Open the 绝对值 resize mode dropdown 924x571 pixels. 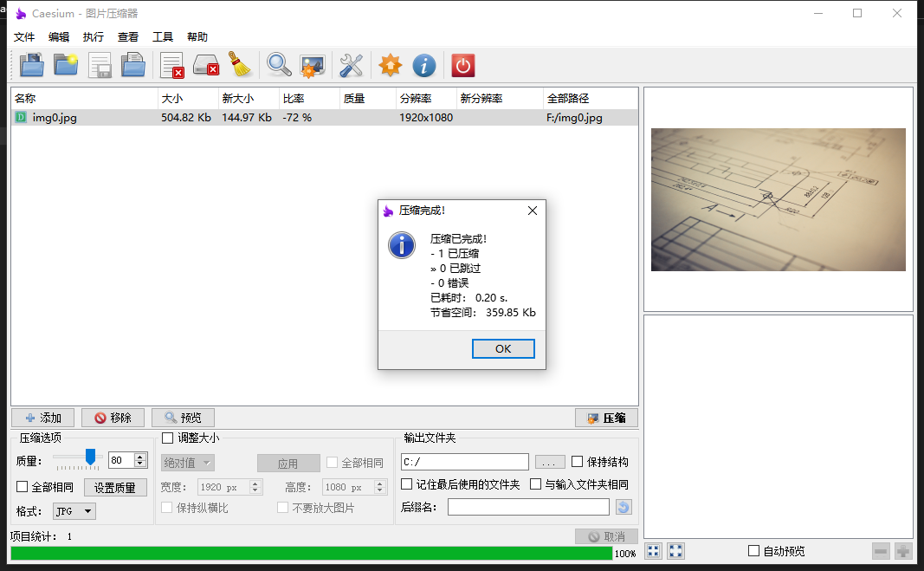click(x=187, y=463)
